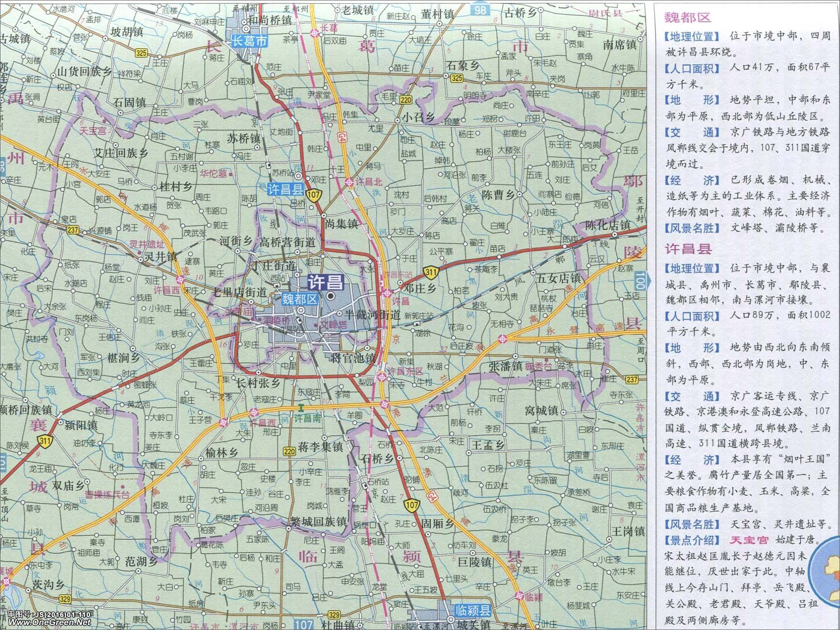Click the green 98 highway shield

click(480, 10)
